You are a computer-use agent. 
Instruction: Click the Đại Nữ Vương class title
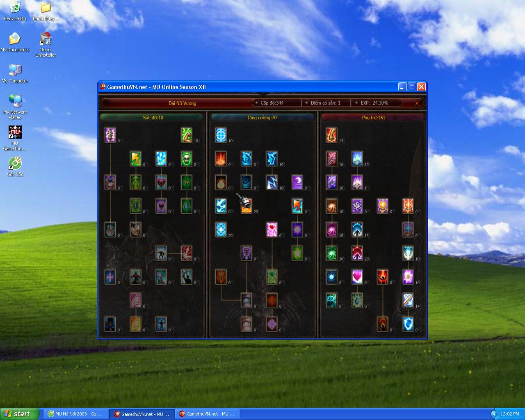click(x=182, y=103)
